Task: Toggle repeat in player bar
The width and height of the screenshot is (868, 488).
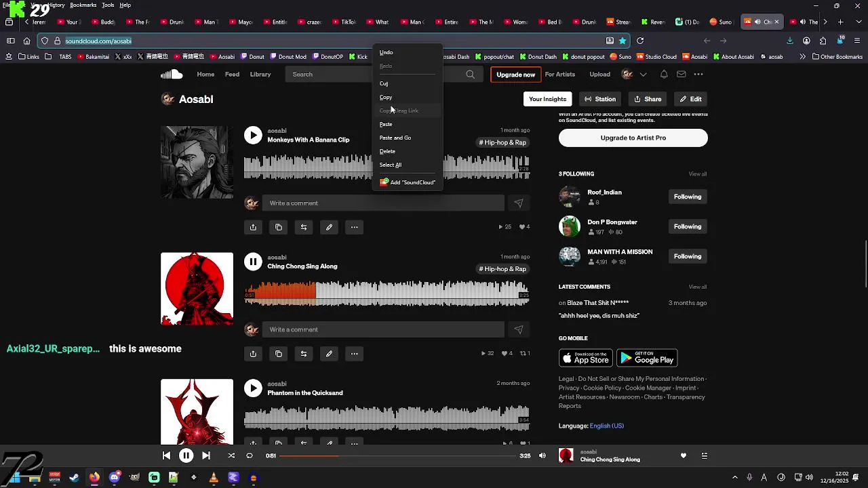Action: [x=250, y=455]
